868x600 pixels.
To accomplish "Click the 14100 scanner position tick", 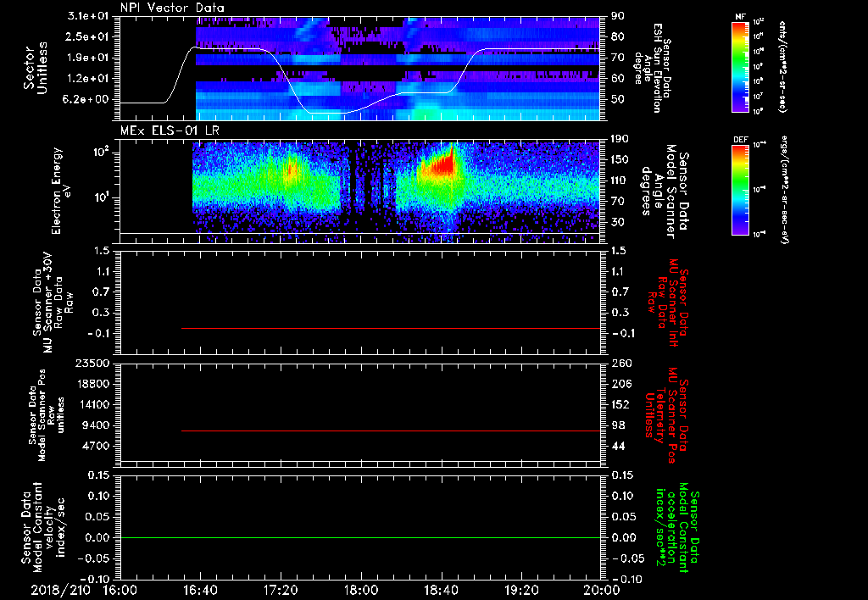I will [x=93, y=404].
